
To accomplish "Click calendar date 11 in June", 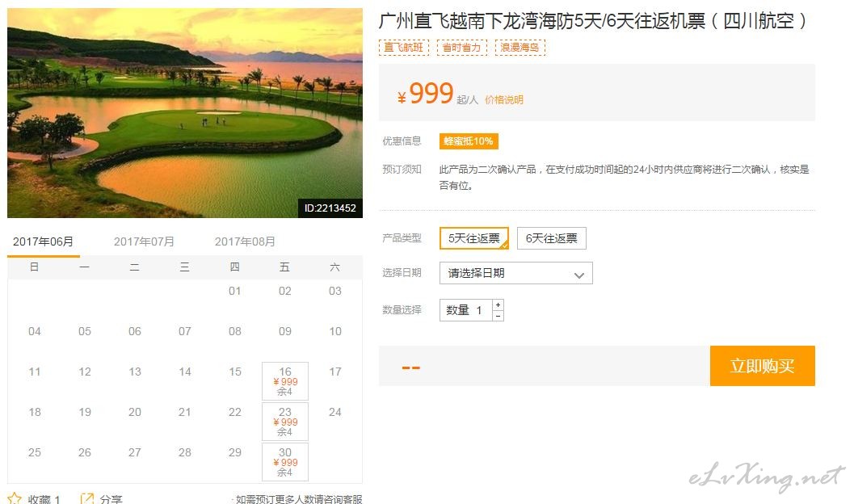I will pos(34,372).
